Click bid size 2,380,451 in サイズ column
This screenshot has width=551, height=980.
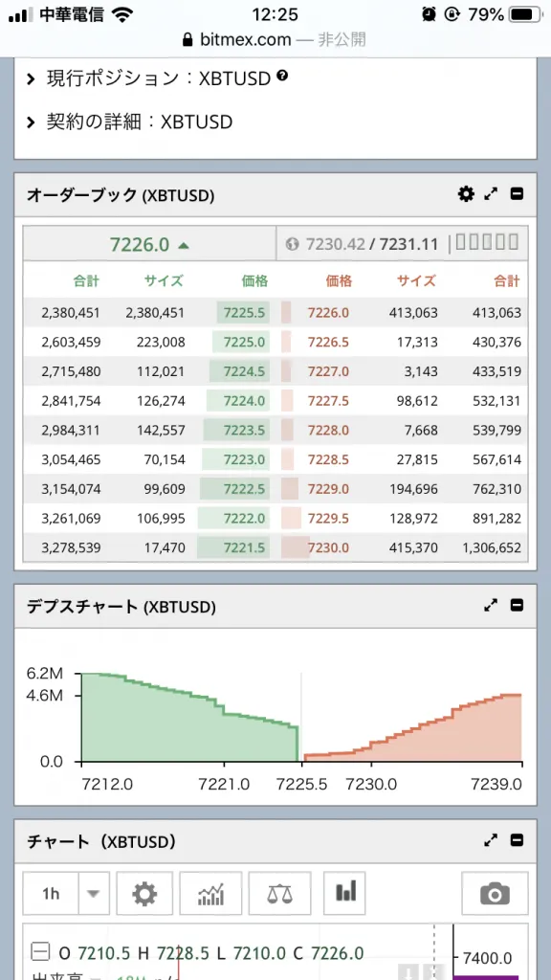pyautogui.click(x=155, y=313)
